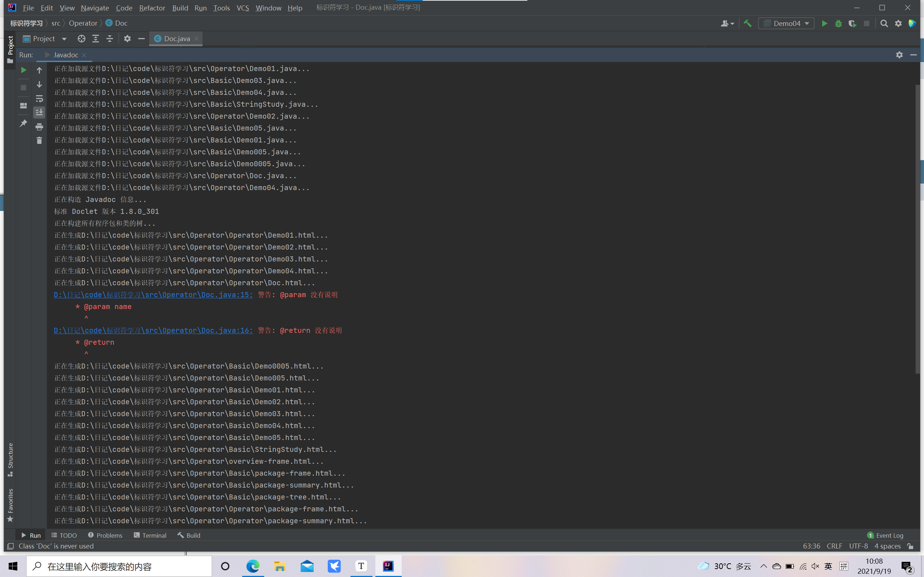Click the Run console vertical scrollbar
Image resolution: width=924 pixels, height=577 pixels.
917,229
